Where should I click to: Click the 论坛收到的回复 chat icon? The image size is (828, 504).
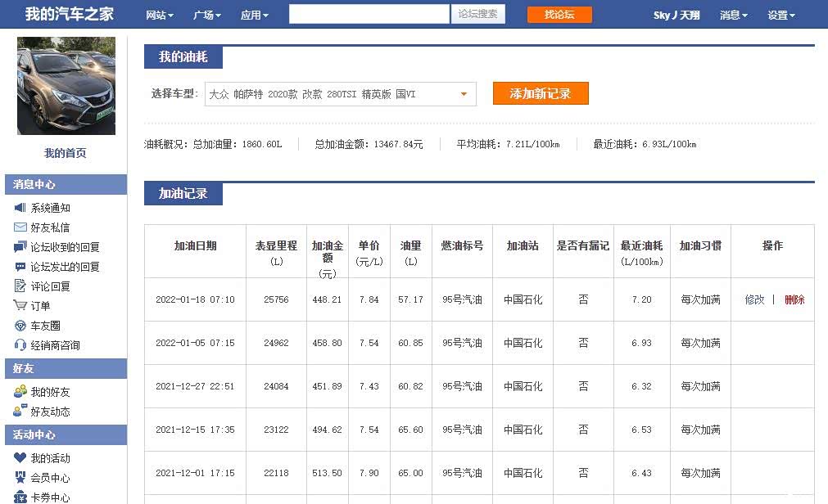point(20,247)
